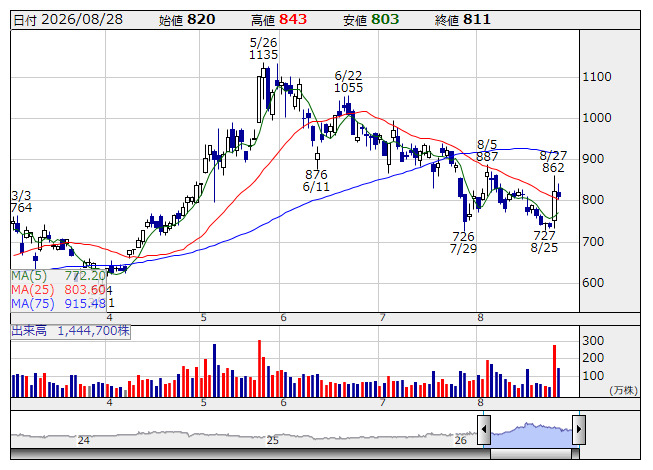653x470 pixels.
Task: Click the 700 price axis label
Action: coord(593,241)
